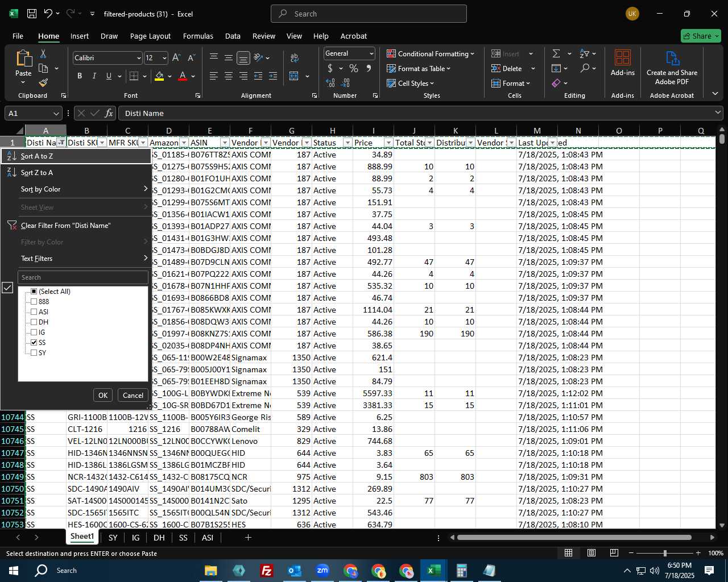Click the Comma Style icon

click(369, 68)
